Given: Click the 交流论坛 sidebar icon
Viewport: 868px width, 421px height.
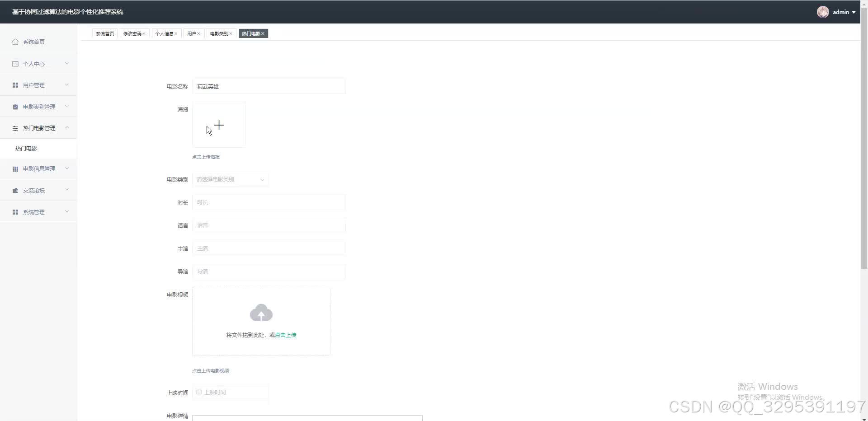Looking at the screenshot, I should point(15,191).
